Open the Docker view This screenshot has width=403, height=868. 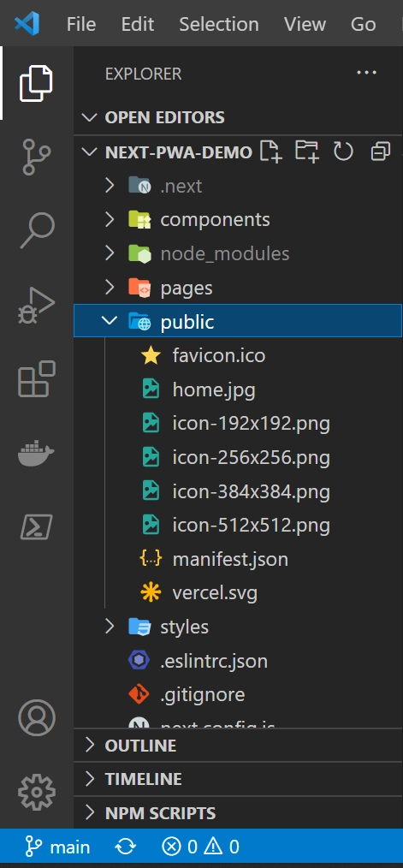tap(37, 453)
